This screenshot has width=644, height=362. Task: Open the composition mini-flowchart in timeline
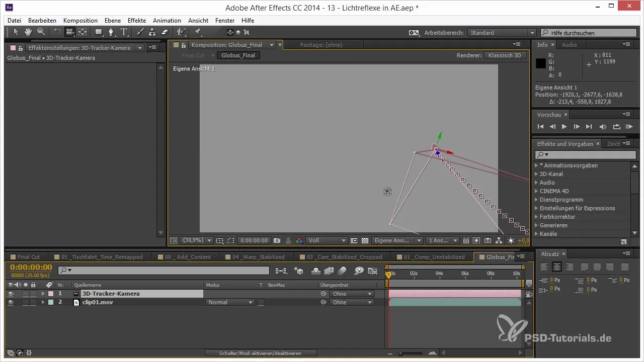click(x=282, y=270)
